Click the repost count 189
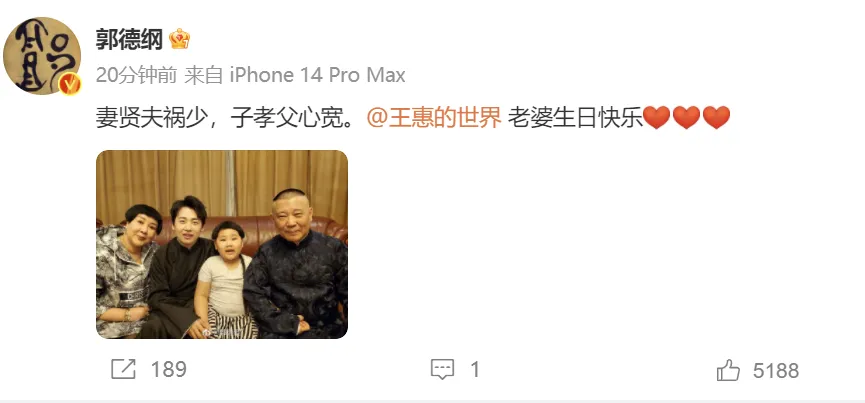 coord(169,370)
